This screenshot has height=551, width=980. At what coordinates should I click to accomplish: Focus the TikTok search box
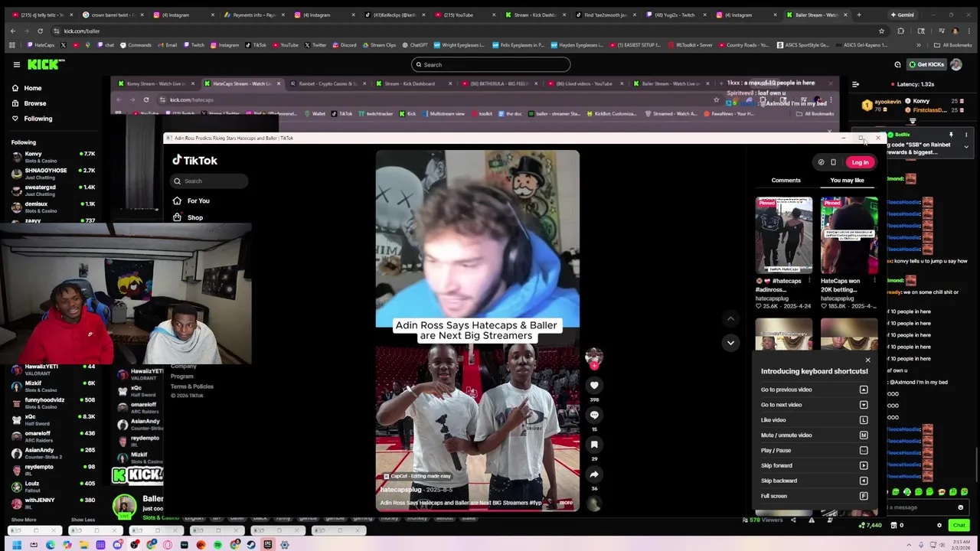(x=211, y=181)
